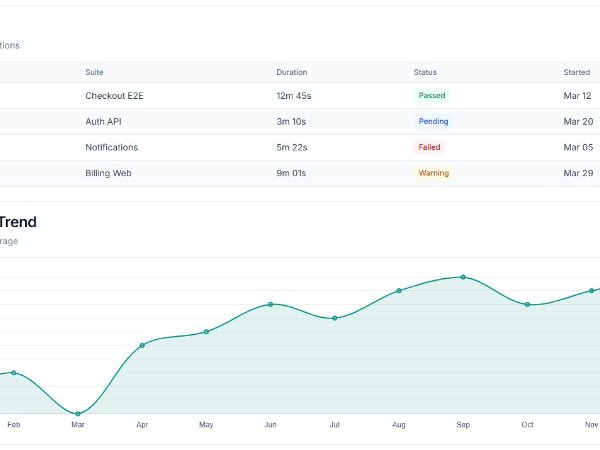600x450 pixels.
Task: Click the green Passed status badge
Action: (432, 95)
